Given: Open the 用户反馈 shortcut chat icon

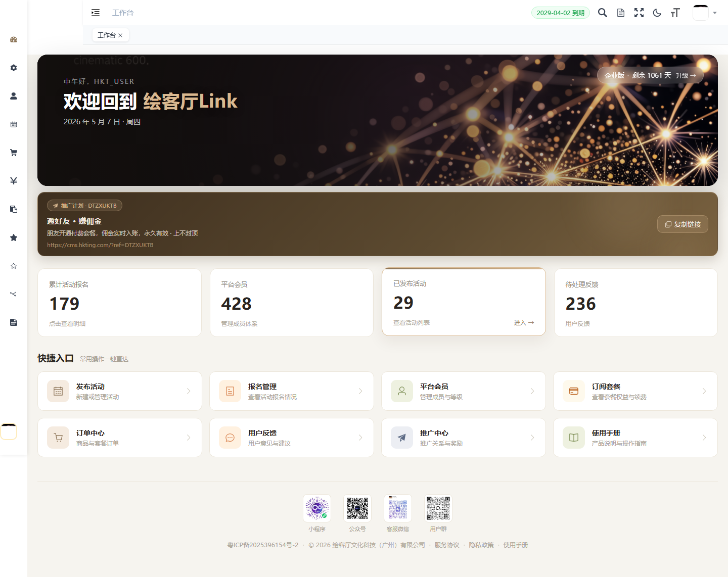Looking at the screenshot, I should tap(230, 438).
